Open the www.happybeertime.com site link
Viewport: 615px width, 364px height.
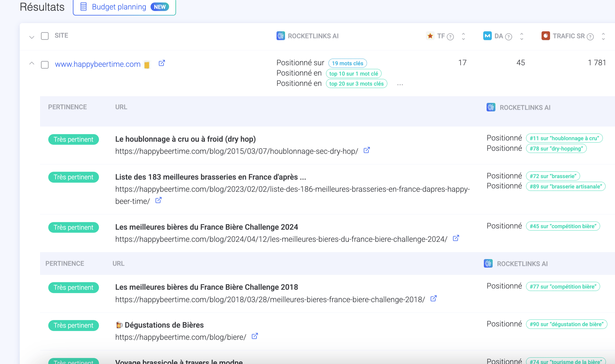pos(98,64)
